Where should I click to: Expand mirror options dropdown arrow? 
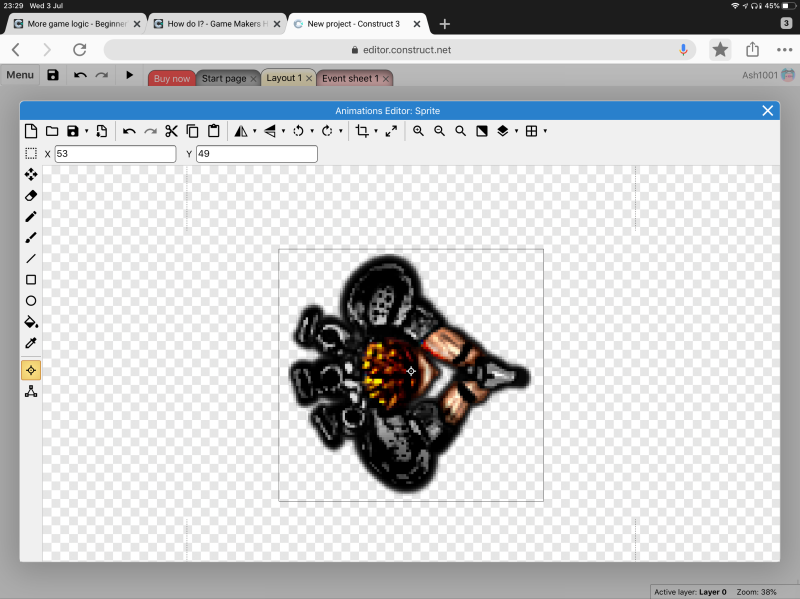point(255,131)
